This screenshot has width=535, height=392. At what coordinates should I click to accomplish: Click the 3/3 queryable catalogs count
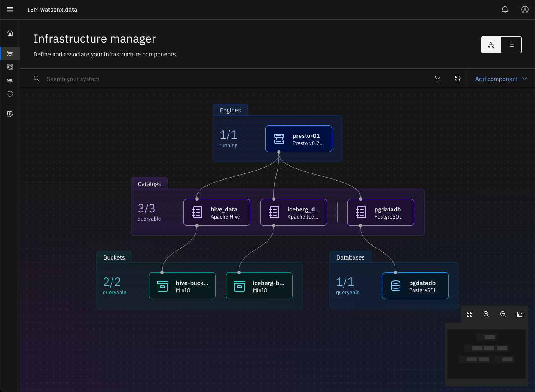[149, 212]
